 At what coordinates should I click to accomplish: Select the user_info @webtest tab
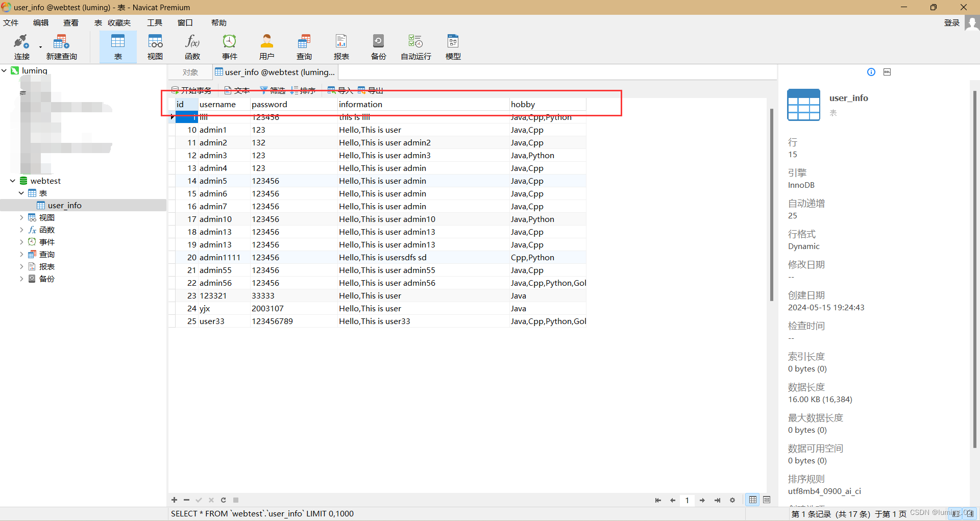coord(275,72)
